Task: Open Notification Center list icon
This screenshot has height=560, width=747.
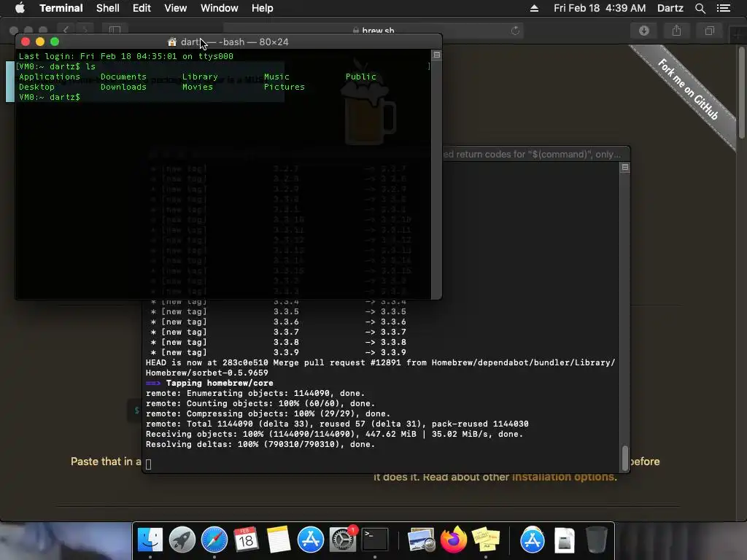Action: pyautogui.click(x=724, y=8)
